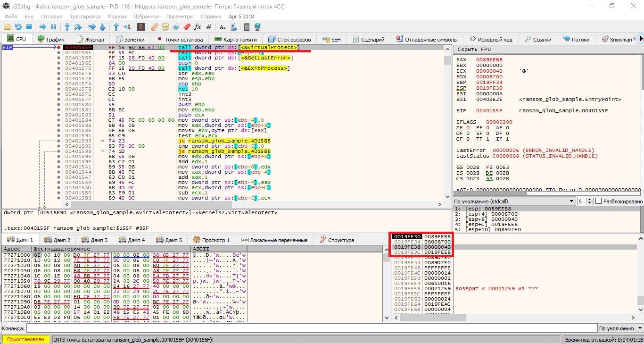Viewport: 644px width, 344px height.
Task: Open the Отладка menu
Action: [x=51, y=17]
